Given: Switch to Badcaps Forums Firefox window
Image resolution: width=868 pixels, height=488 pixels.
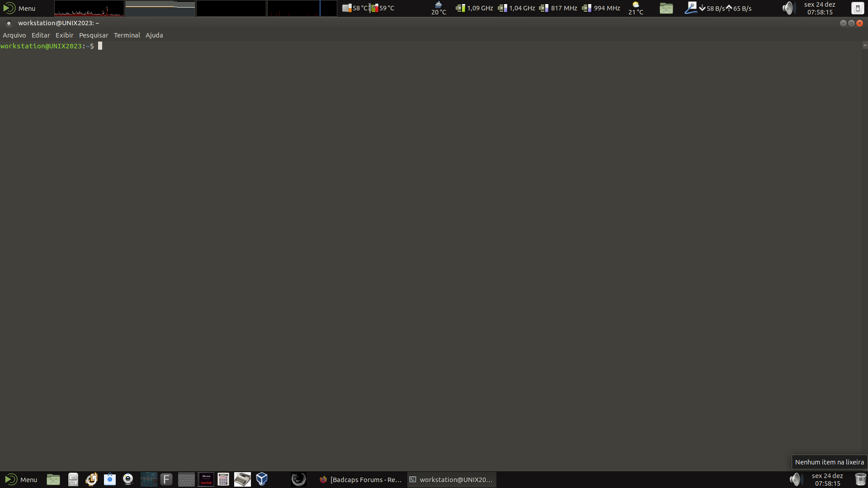Looking at the screenshot, I should click(x=361, y=479).
